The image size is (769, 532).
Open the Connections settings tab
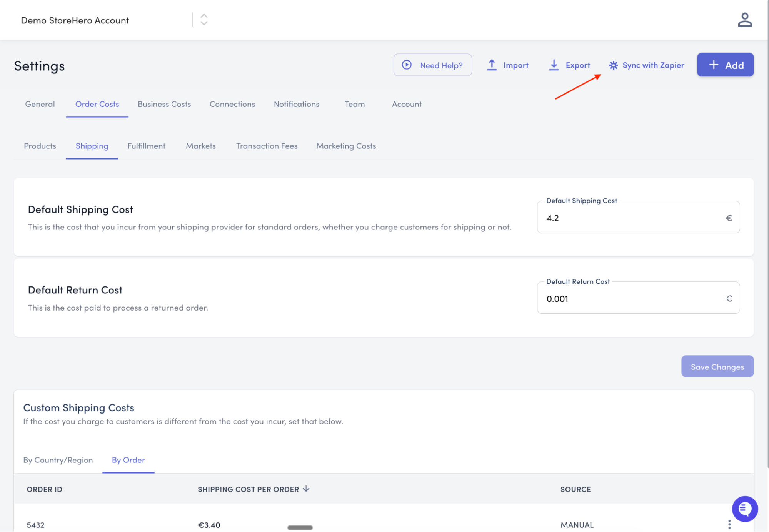(232, 104)
